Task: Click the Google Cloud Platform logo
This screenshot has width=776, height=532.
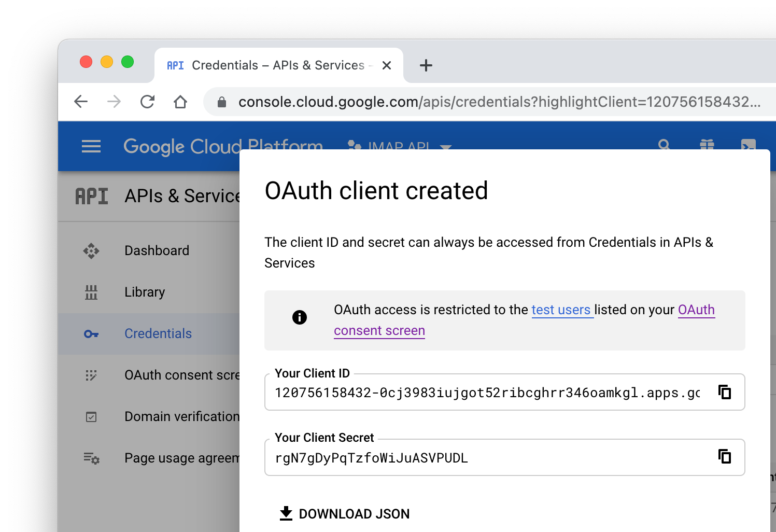Action: pyautogui.click(x=223, y=146)
